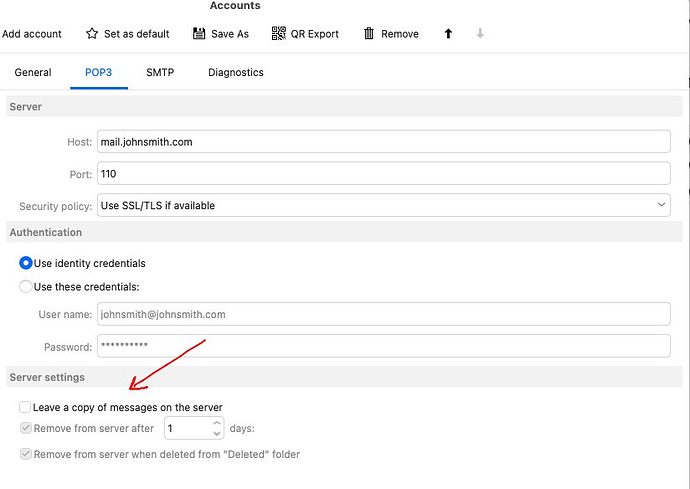Screen dimensions: 690x489
Task: Open QR Export via its QR icon
Action: click(x=279, y=34)
